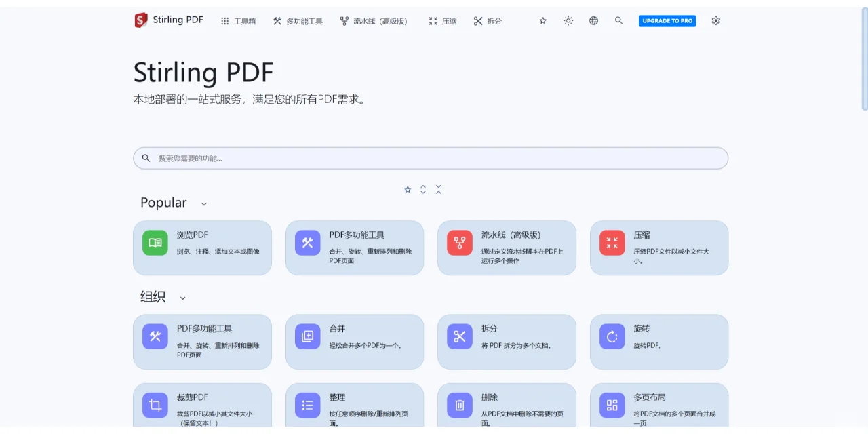The width and height of the screenshot is (868, 434).
Task: Click the navbar search magnifier icon
Action: [618, 21]
